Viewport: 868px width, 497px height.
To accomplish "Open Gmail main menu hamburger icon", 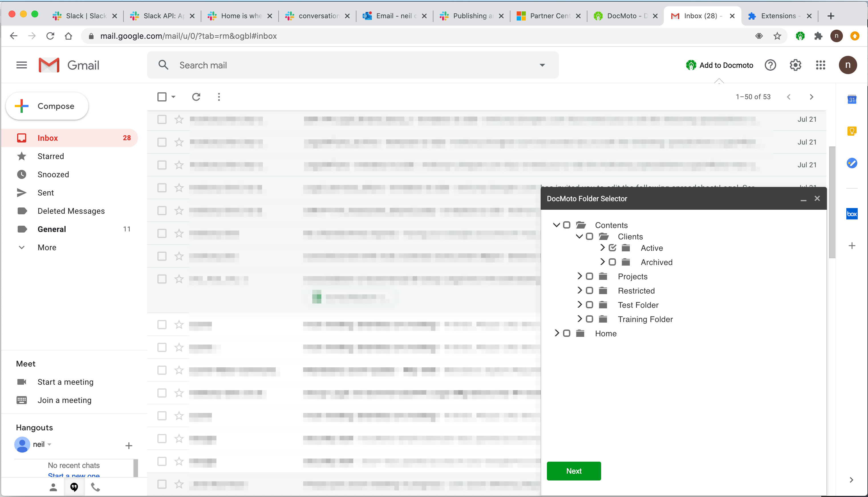I will (x=21, y=65).
